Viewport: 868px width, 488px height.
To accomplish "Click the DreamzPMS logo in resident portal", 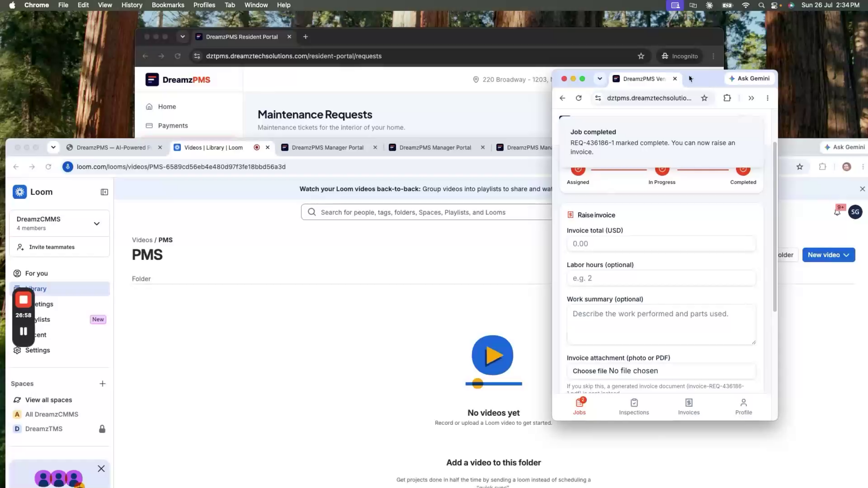I will pyautogui.click(x=178, y=80).
